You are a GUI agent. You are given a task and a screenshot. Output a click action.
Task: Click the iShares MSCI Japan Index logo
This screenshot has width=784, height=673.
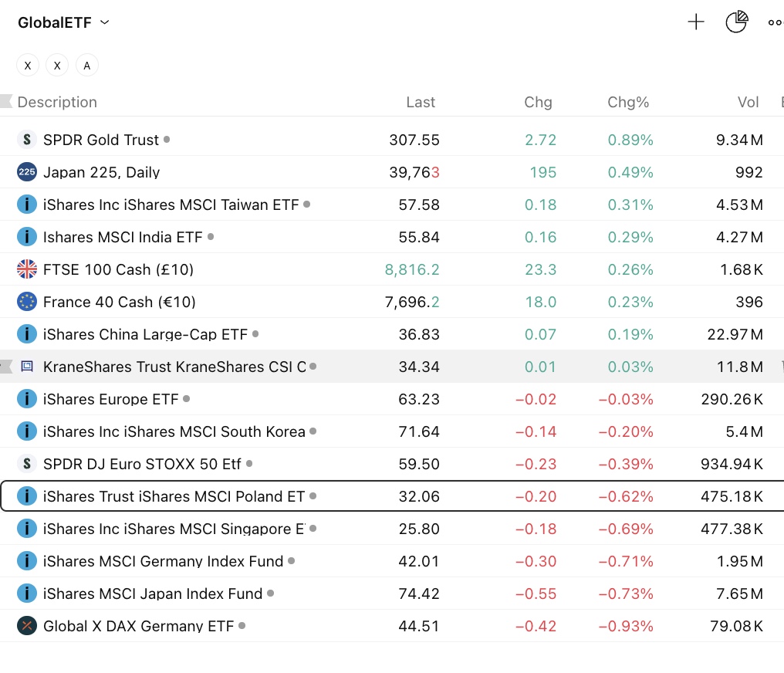click(x=27, y=594)
